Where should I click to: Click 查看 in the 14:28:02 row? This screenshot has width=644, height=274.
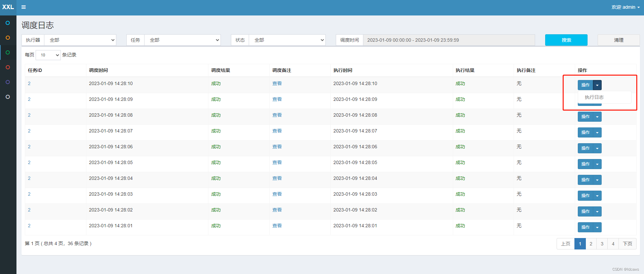click(x=277, y=210)
